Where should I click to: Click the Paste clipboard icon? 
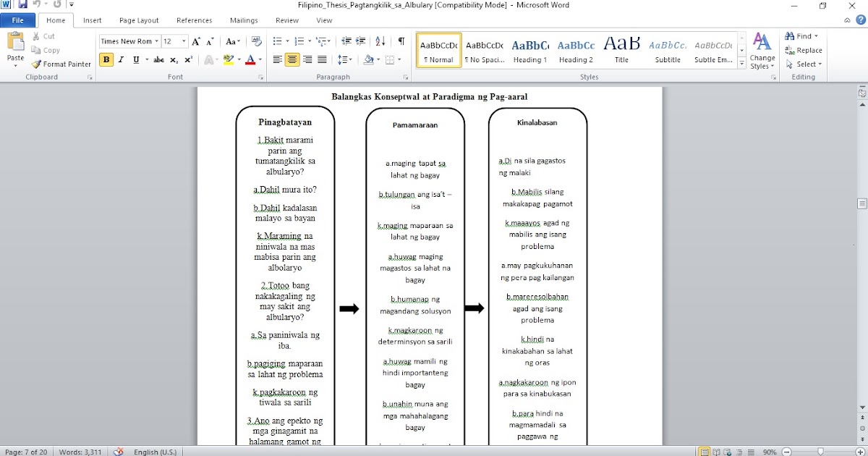click(15, 42)
